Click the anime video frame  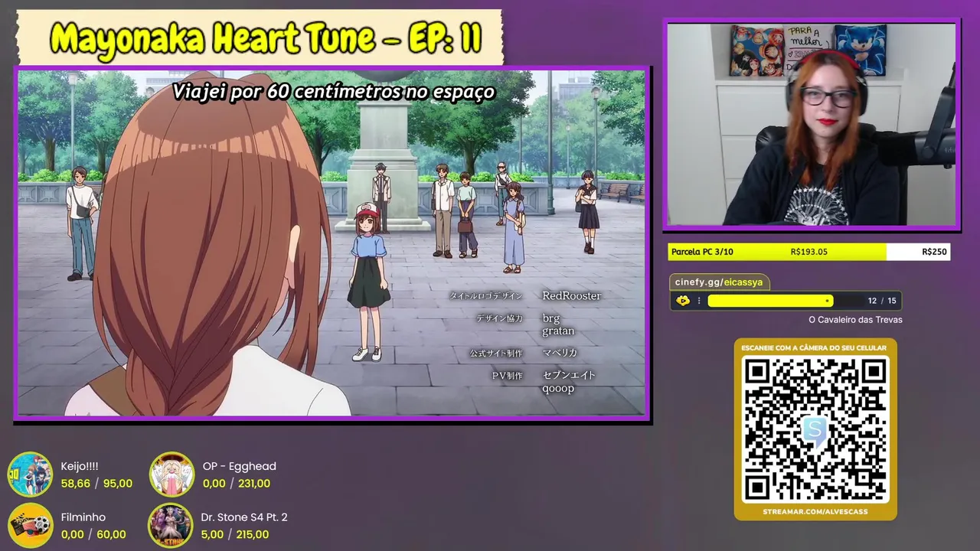pyautogui.click(x=332, y=243)
